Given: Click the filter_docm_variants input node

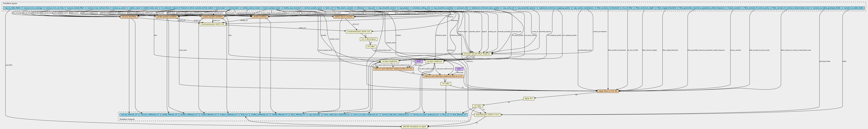Looking at the screenshot, I should coord(345,8).
